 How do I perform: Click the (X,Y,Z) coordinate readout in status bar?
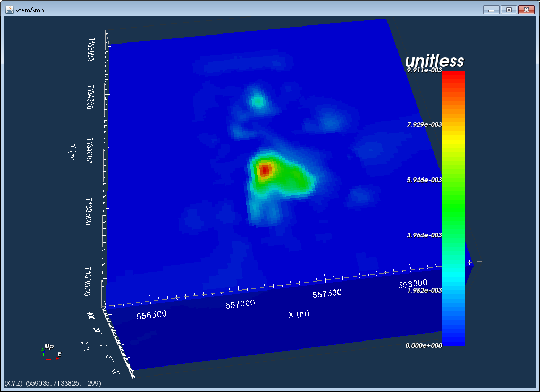click(53, 383)
